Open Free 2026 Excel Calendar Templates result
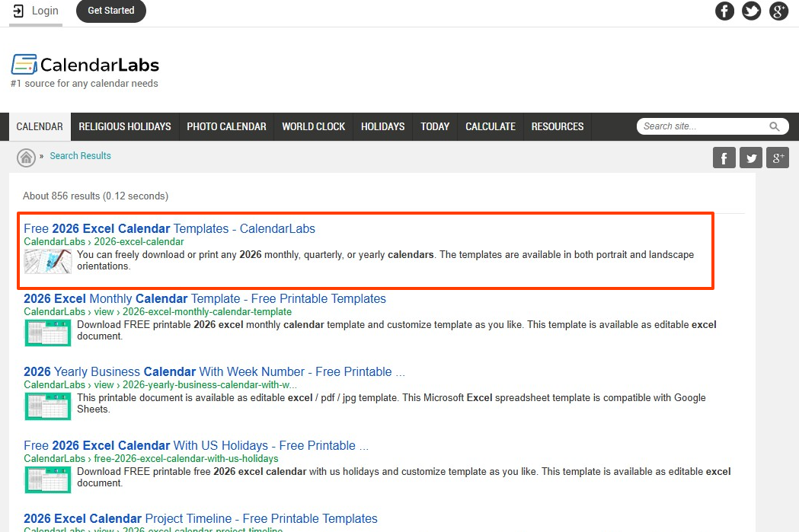Screen dimensions: 799x532 coord(169,228)
